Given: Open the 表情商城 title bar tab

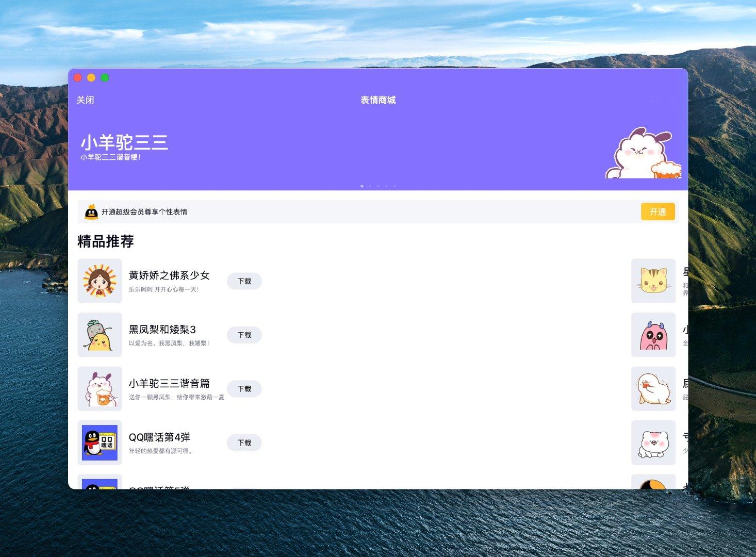Looking at the screenshot, I should [x=378, y=100].
